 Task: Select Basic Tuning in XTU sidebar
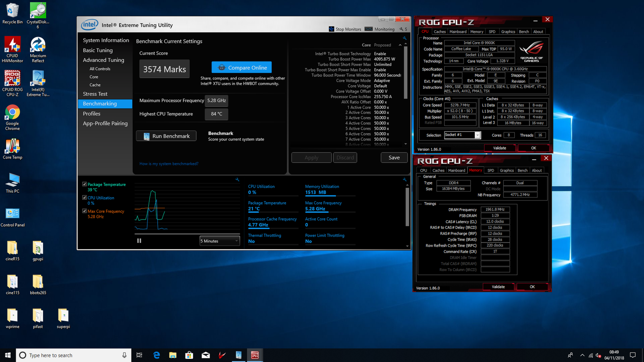pos(98,50)
